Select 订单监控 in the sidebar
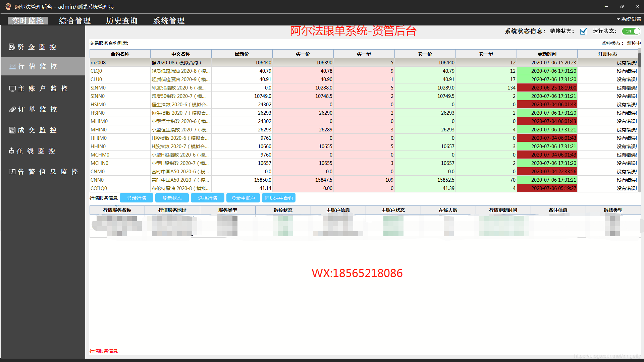This screenshot has width=644, height=362. [x=43, y=109]
